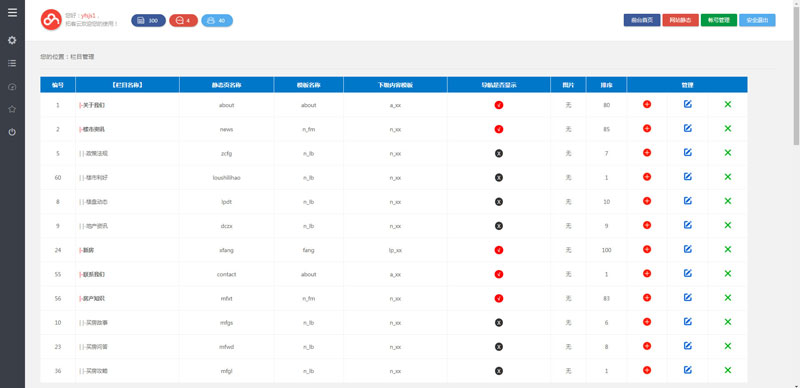Click the 'xfang' static page name cell
Screen dimensions: 800x388
[227, 250]
